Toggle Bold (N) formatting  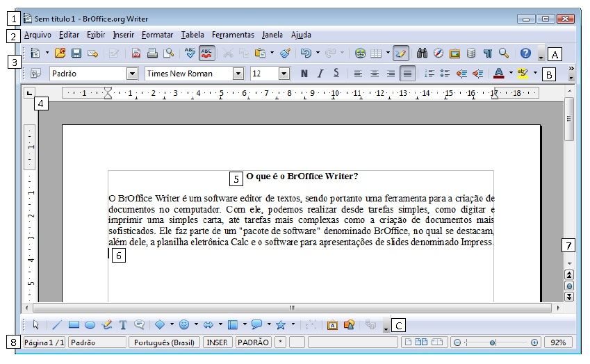click(304, 74)
